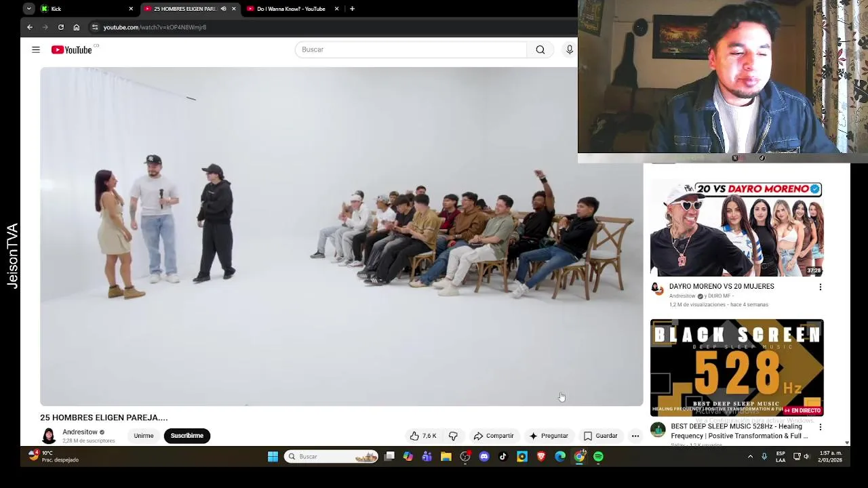Open the browser home page

(77, 27)
